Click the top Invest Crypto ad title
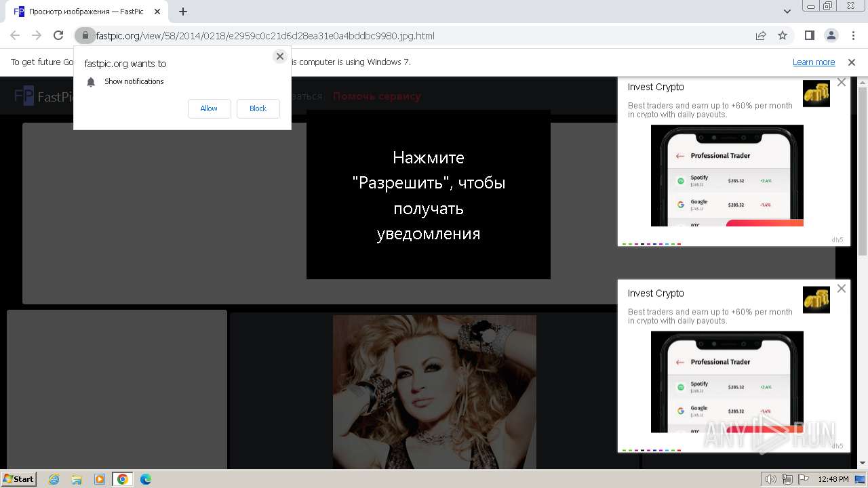 point(656,87)
